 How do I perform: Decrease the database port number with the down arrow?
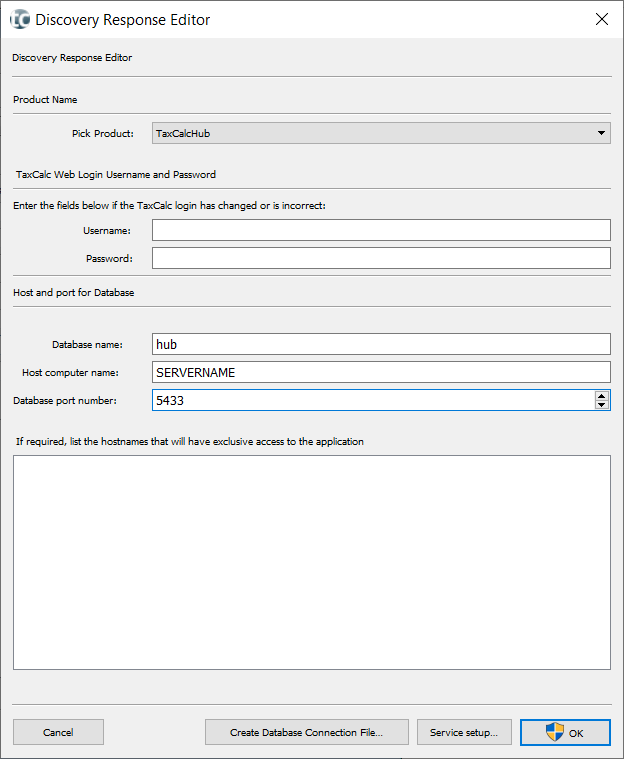coord(601,405)
